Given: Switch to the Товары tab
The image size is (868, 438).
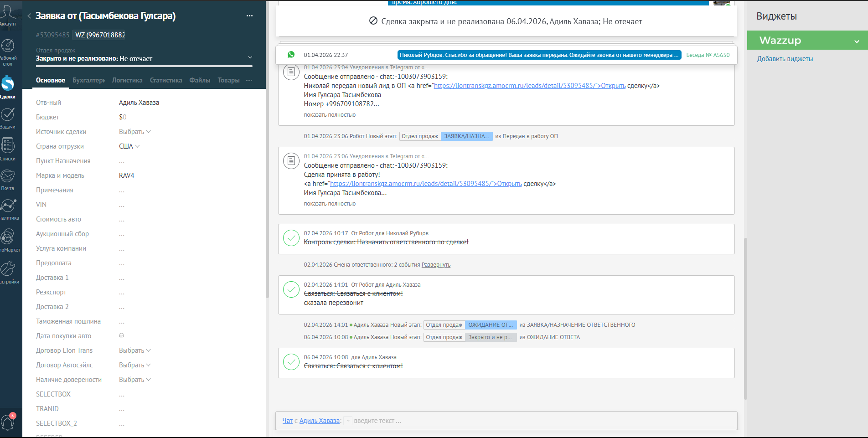Looking at the screenshot, I should click(228, 80).
